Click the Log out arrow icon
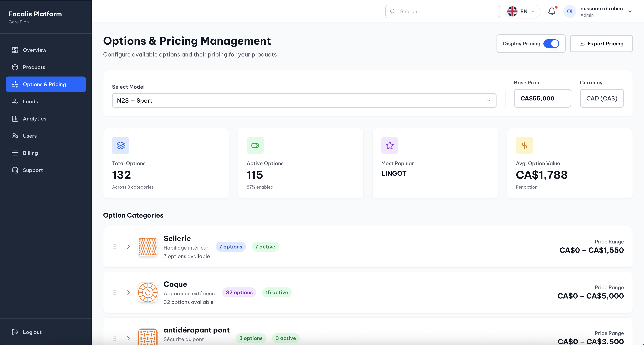 tap(15, 332)
